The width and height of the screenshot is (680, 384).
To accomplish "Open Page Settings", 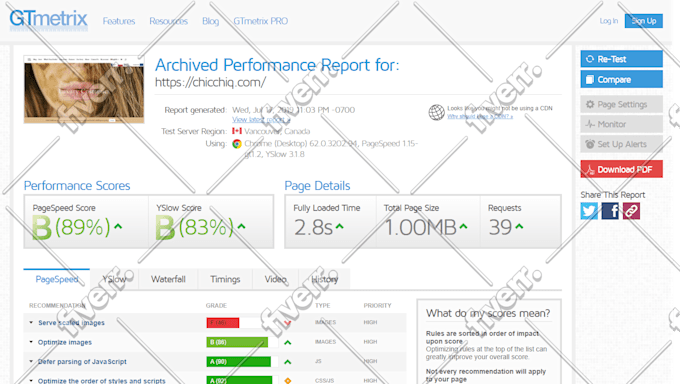I will click(x=621, y=104).
